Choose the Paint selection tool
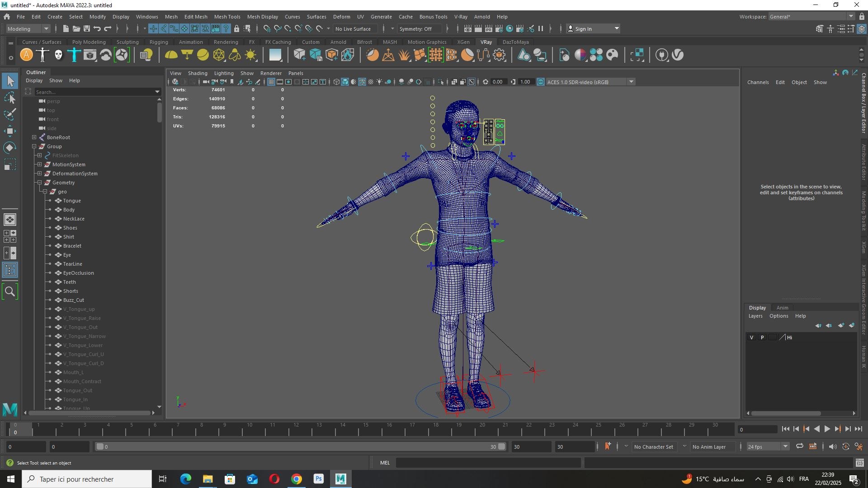Viewport: 868px width, 488px height. click(x=10, y=114)
